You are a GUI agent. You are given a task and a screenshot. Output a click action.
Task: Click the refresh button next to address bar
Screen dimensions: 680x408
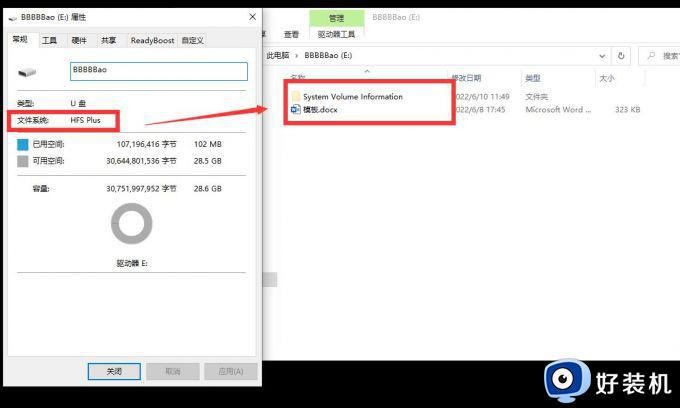(621, 56)
